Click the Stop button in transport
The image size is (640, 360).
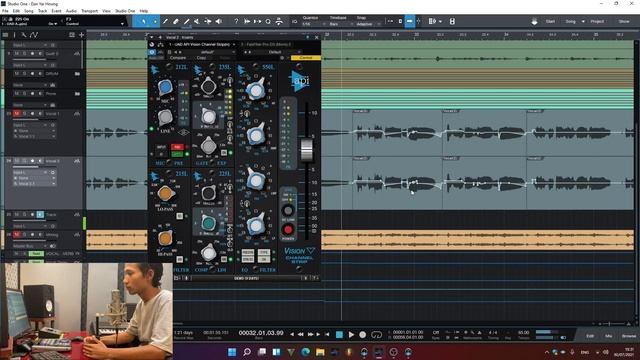pyautogui.click(x=339, y=335)
